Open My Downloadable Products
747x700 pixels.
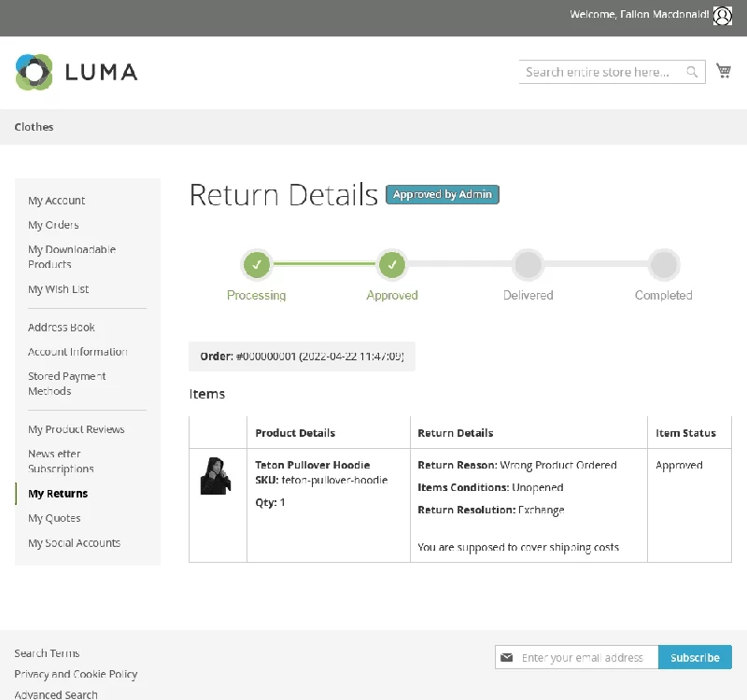tap(72, 257)
